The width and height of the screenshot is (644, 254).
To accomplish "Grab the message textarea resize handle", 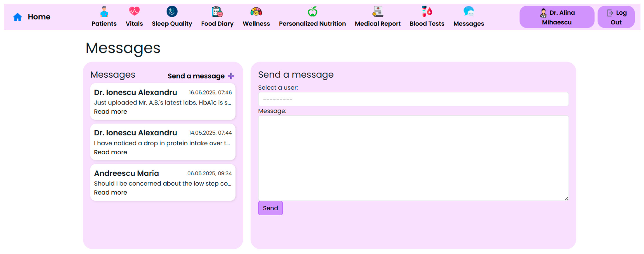I will click(566, 199).
